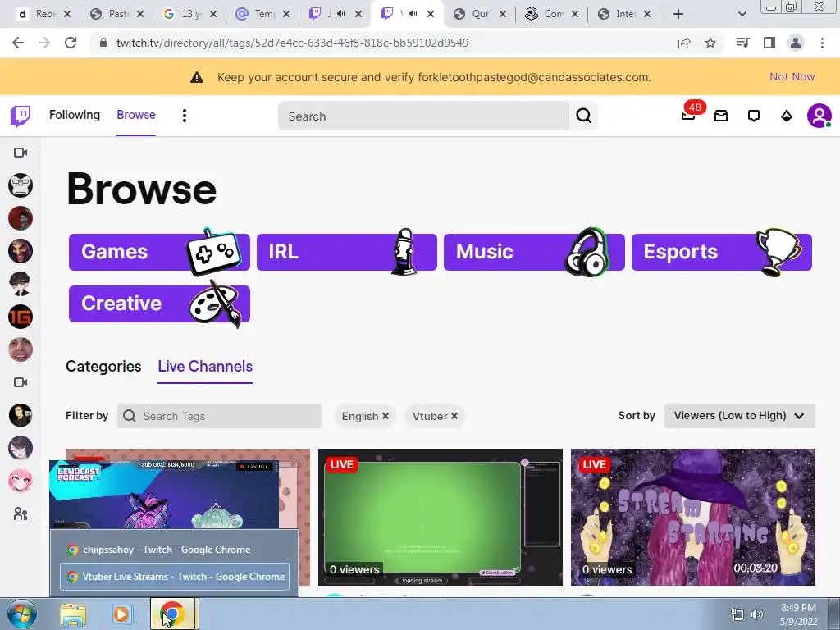Open the notifications inbox icon
This screenshot has width=840, height=630.
[x=721, y=116]
